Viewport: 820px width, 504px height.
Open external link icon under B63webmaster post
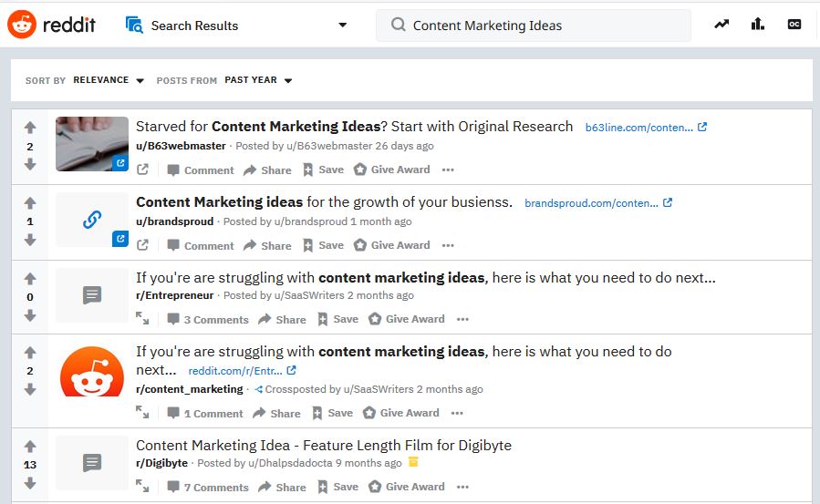coord(142,170)
